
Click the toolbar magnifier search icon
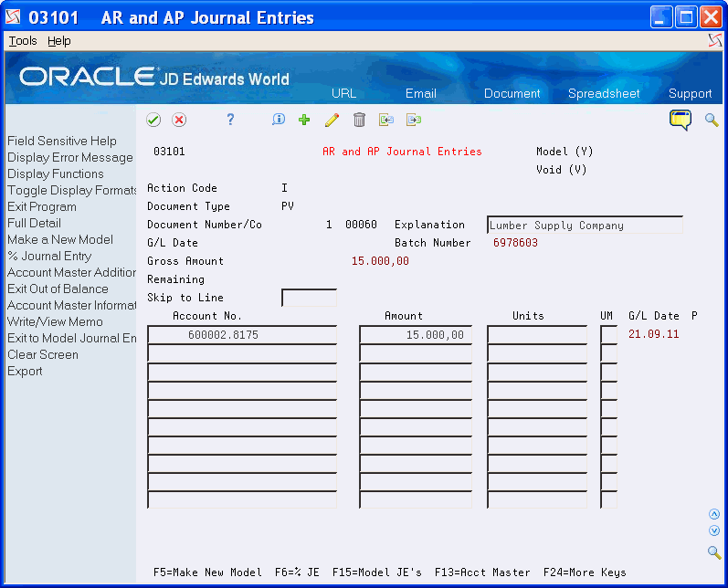[x=712, y=120]
